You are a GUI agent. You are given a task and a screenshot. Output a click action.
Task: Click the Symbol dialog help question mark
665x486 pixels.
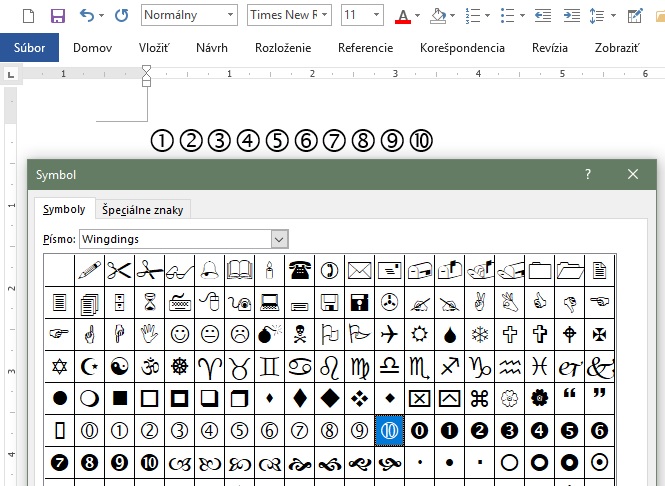click(588, 174)
